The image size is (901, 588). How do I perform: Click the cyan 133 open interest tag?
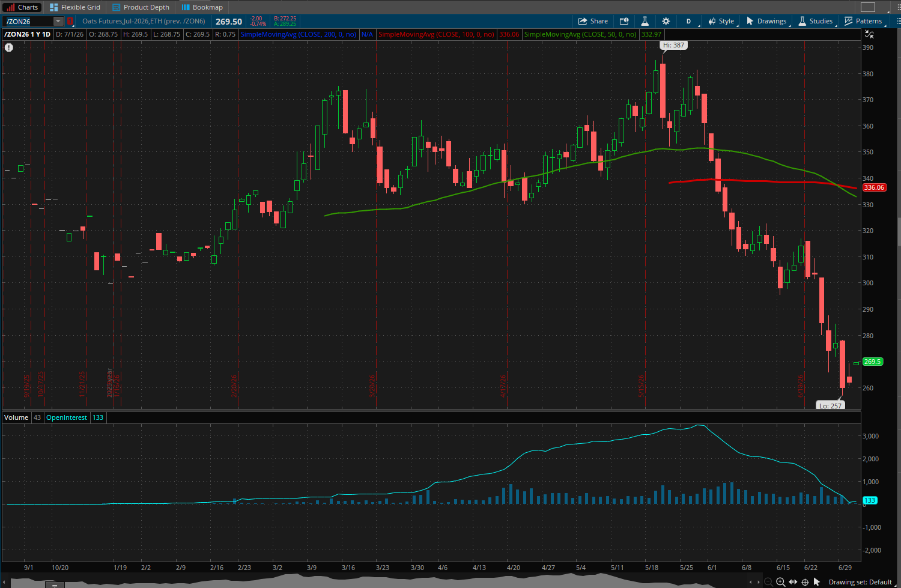870,500
